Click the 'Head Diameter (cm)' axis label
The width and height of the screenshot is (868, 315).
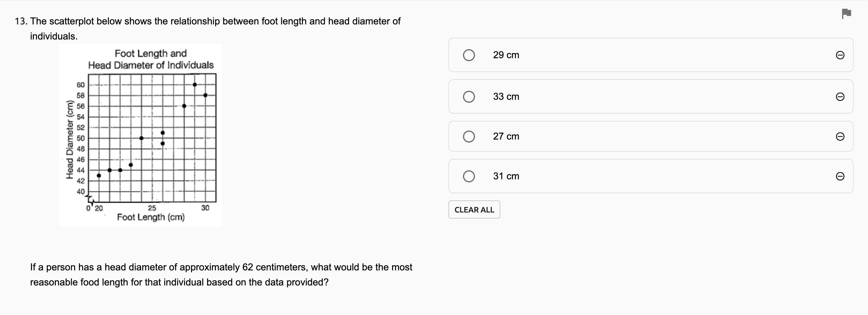click(70, 140)
